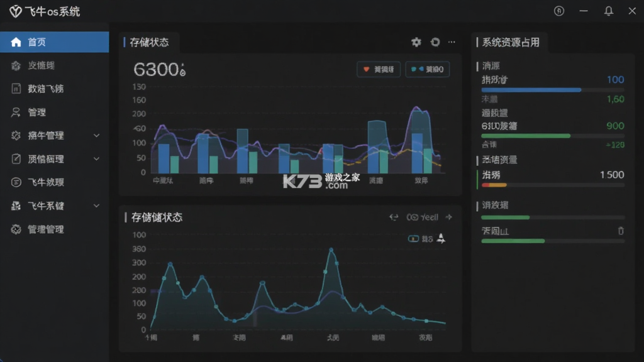Click the 飞牛os系统 shield logo
The height and width of the screenshot is (362, 644).
tap(15, 11)
